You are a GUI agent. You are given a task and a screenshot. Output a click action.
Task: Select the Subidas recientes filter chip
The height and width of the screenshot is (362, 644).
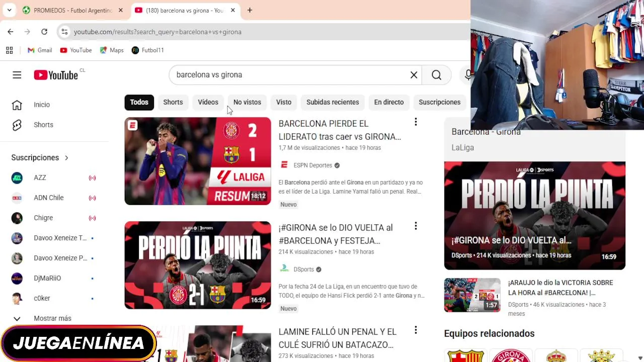333,102
